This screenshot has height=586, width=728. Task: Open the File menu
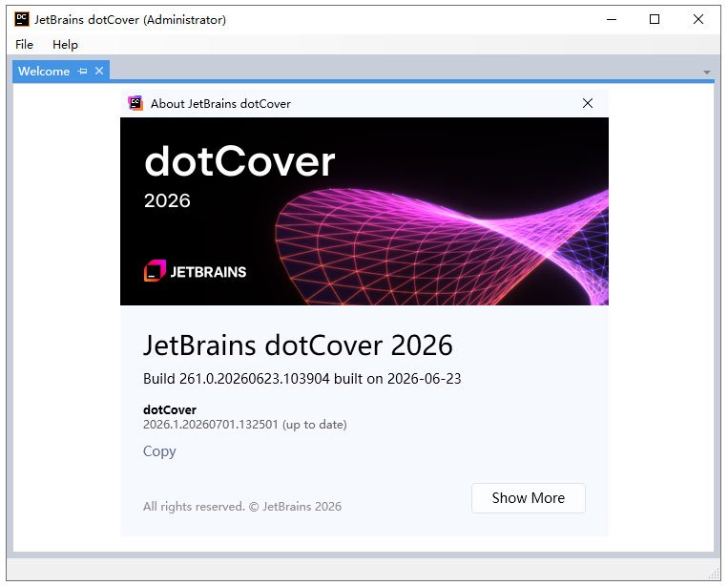click(x=24, y=45)
